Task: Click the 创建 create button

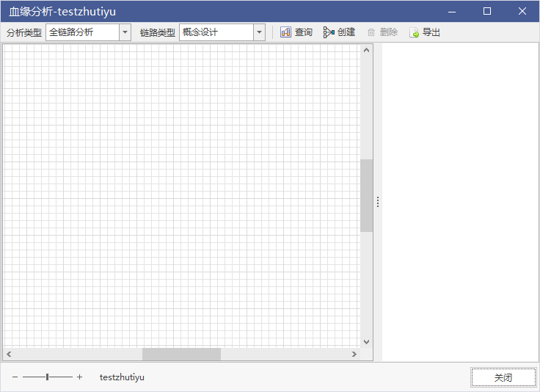Action: (x=339, y=32)
